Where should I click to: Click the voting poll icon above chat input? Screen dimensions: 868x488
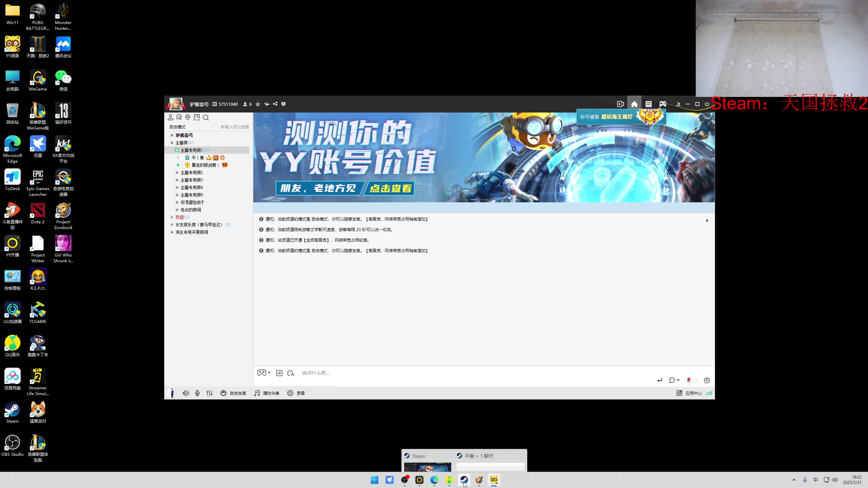click(x=279, y=373)
